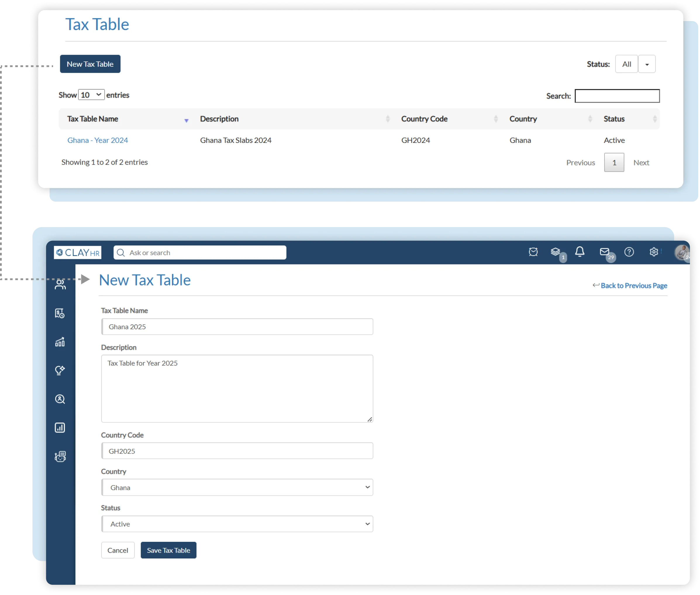
Task: Click the alarm clock icon in top bar
Action: tap(533, 252)
